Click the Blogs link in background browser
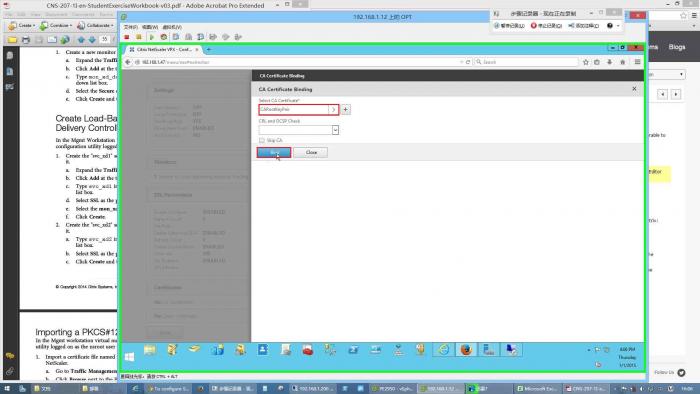The height and width of the screenshot is (394, 700). pos(676,47)
